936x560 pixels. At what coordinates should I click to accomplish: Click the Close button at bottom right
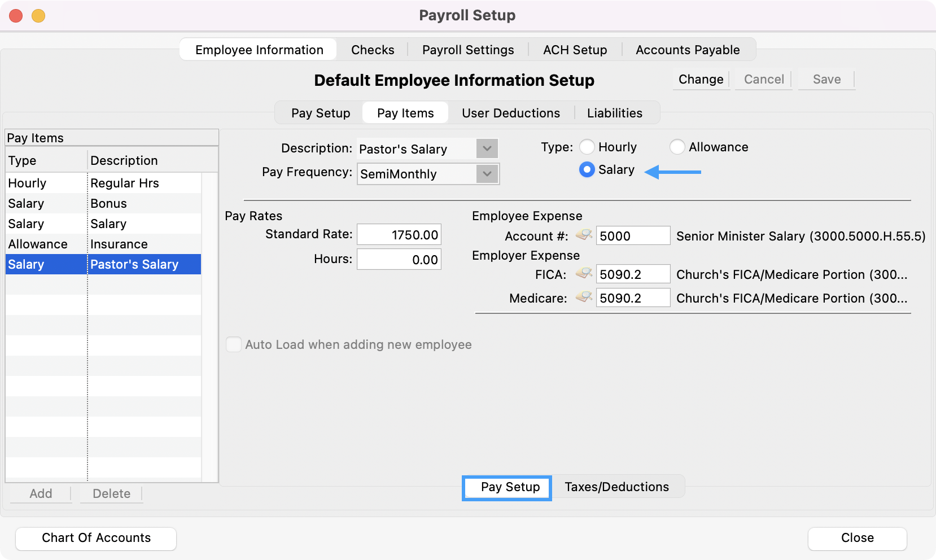pyautogui.click(x=857, y=538)
